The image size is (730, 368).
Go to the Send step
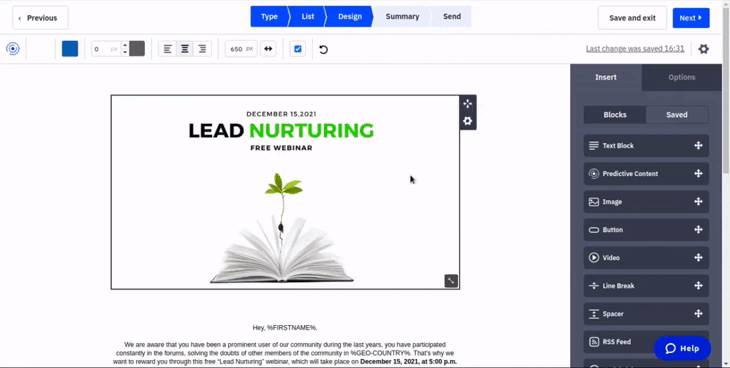click(452, 16)
